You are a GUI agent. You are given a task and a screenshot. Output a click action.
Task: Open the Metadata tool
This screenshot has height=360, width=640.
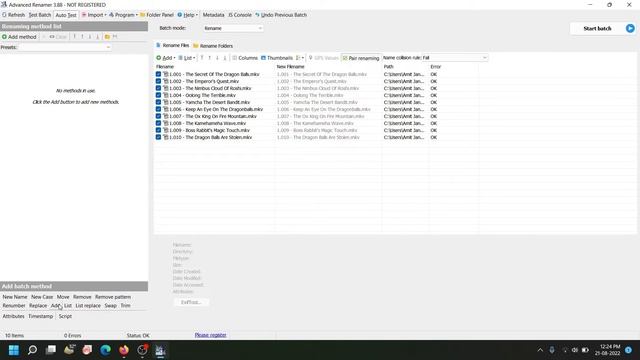point(213,15)
